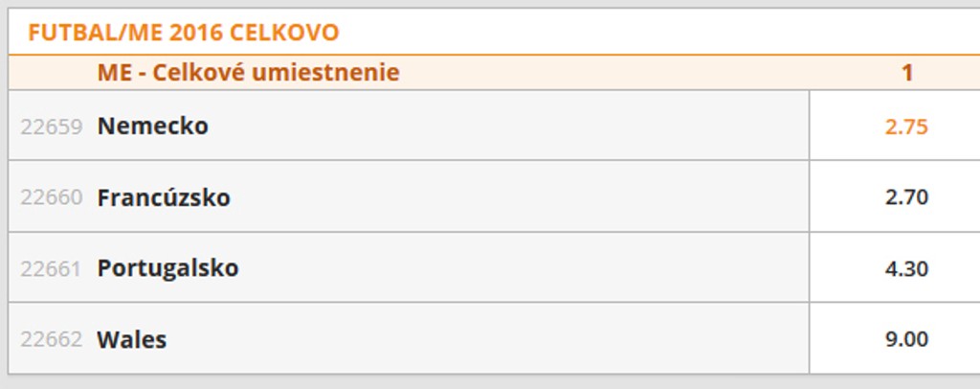The width and height of the screenshot is (980, 389).
Task: Open the Francúzsko team name
Action: (164, 197)
